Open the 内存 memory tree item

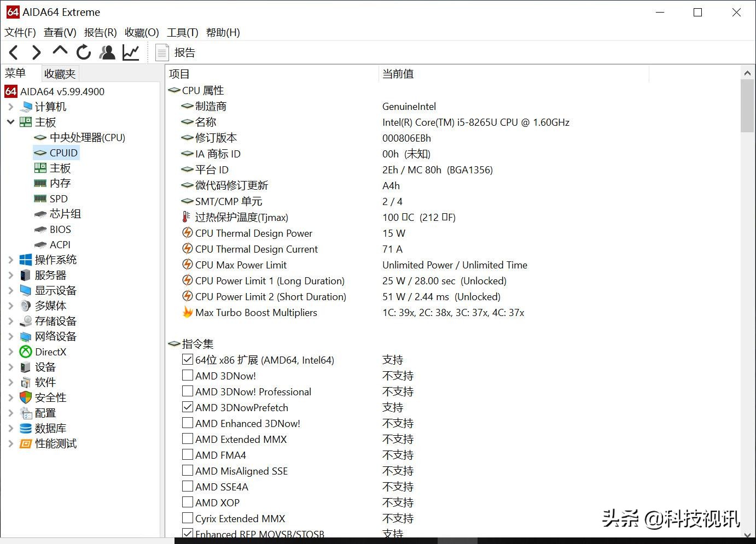pyautogui.click(x=53, y=183)
